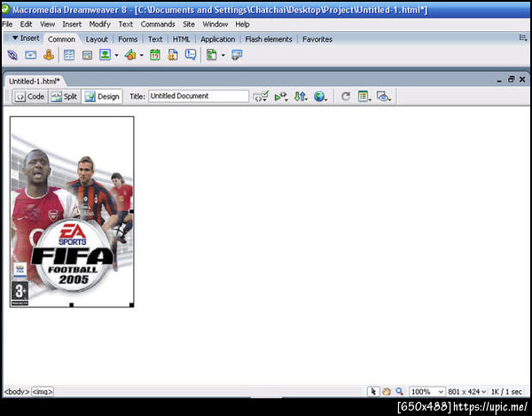Collapse the Insert panel triangle
Viewport: 532px width, 416px height.
15,38
